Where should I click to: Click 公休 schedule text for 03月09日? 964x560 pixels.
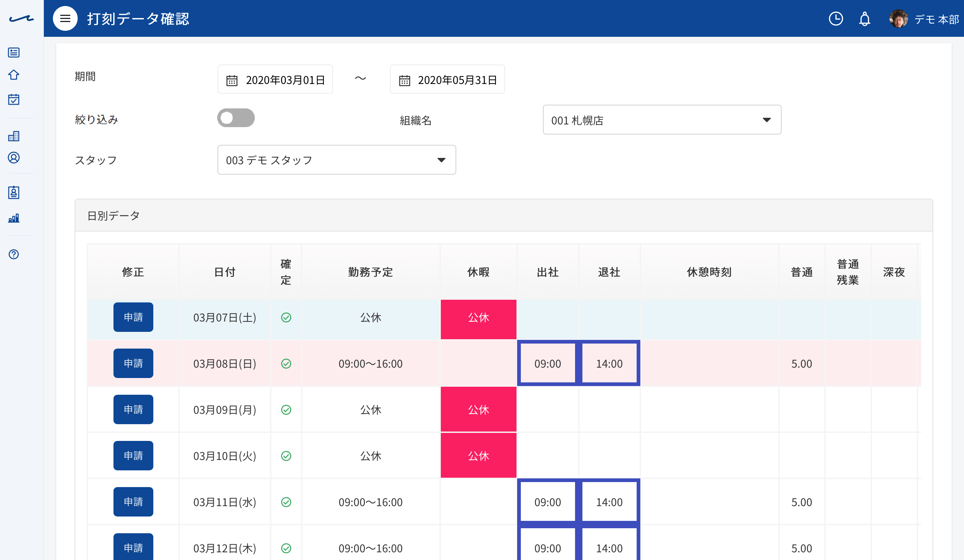(x=370, y=410)
